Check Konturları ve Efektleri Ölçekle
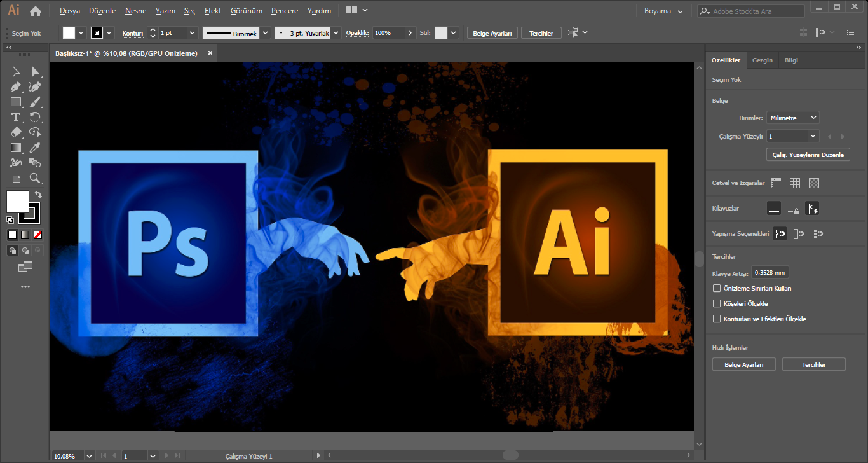The height and width of the screenshot is (463, 868). pyautogui.click(x=717, y=319)
